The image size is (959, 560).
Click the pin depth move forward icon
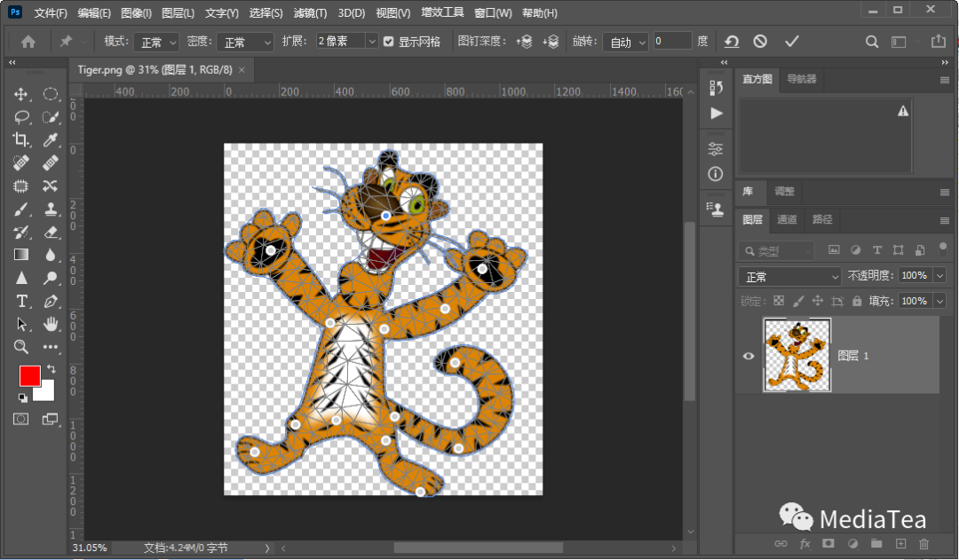[x=524, y=42]
